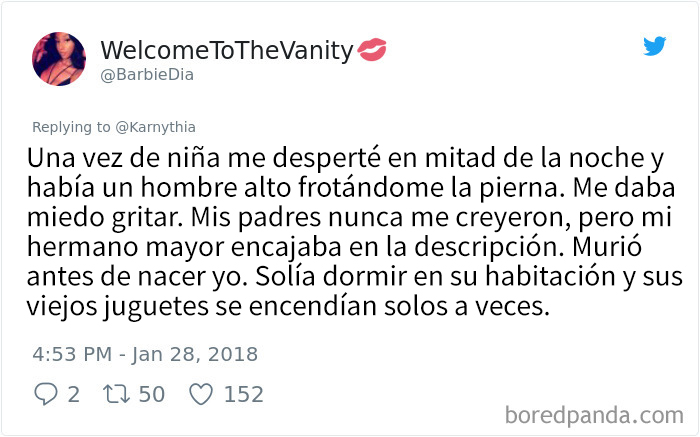Click the "Replying to" label text

pyautogui.click(x=71, y=127)
